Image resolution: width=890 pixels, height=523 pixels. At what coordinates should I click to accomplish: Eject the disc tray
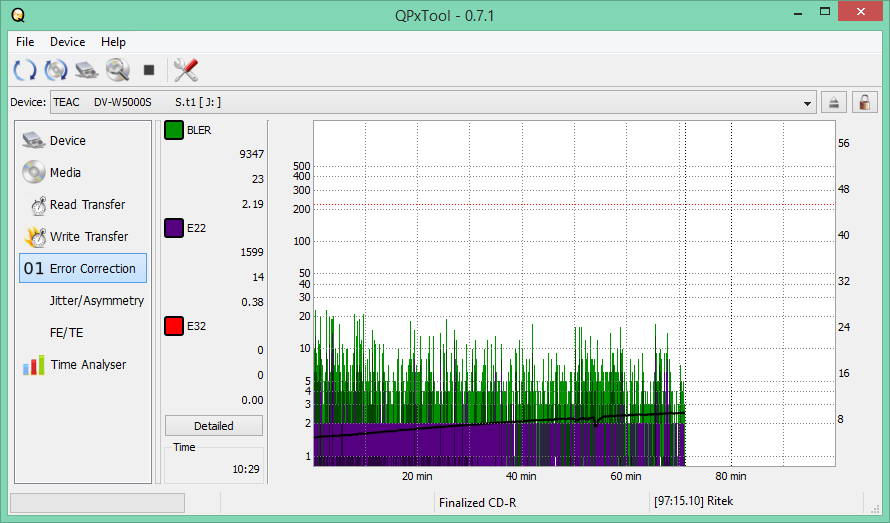[x=834, y=103]
